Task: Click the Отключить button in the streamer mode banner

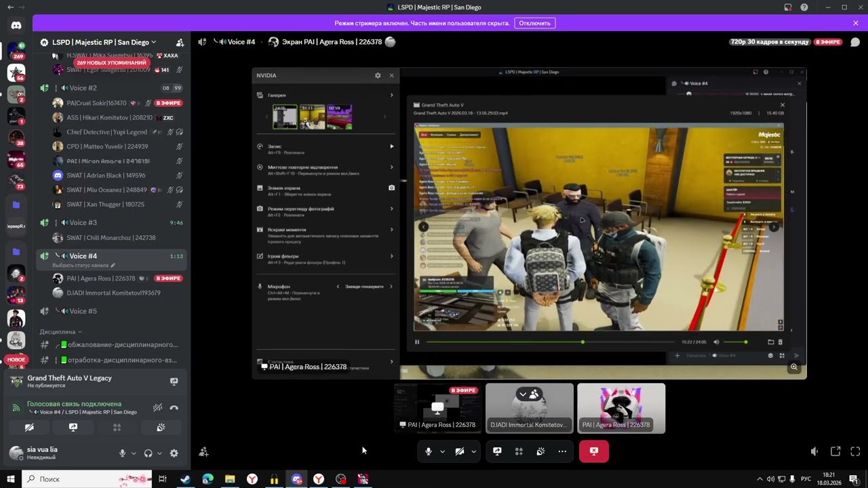Action: (535, 23)
